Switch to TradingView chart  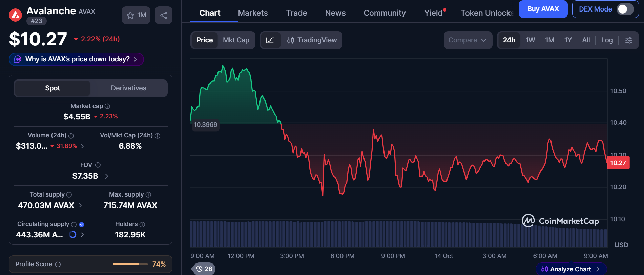pyautogui.click(x=312, y=40)
